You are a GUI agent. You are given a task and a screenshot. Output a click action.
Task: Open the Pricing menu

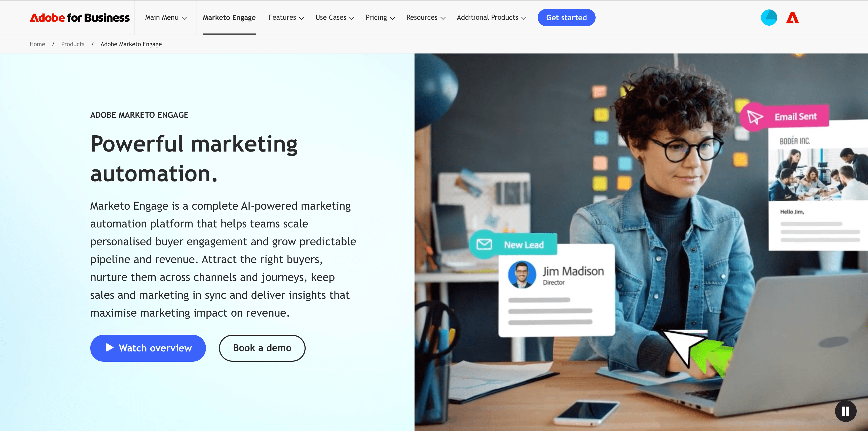(380, 18)
